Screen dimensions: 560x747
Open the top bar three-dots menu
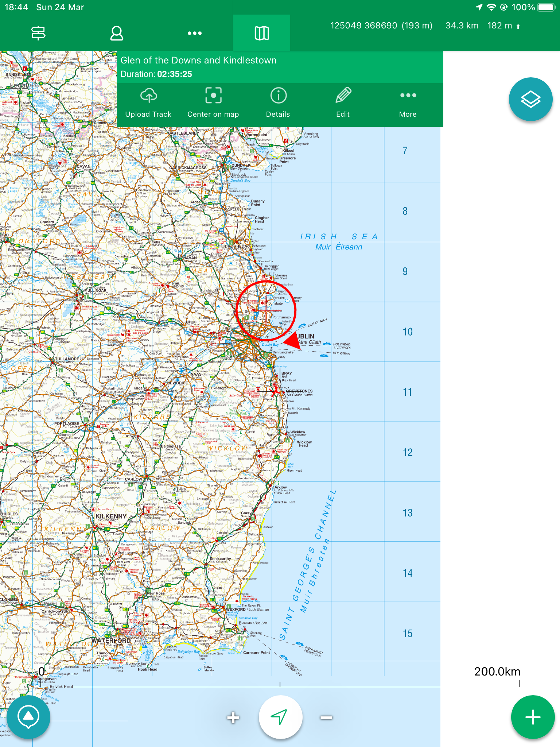(x=194, y=33)
